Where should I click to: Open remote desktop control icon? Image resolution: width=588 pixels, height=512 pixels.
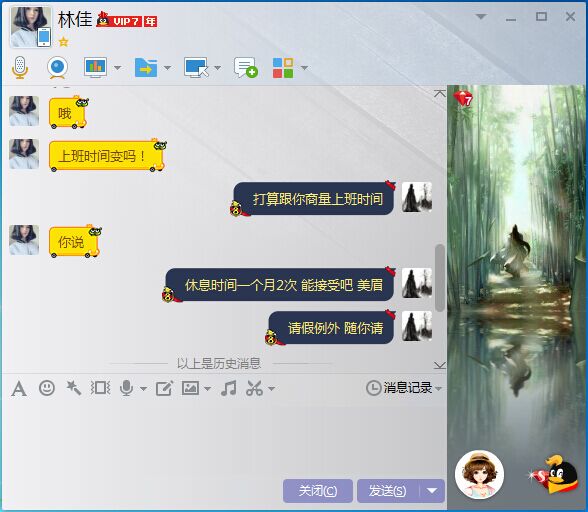pyautogui.click(x=196, y=68)
